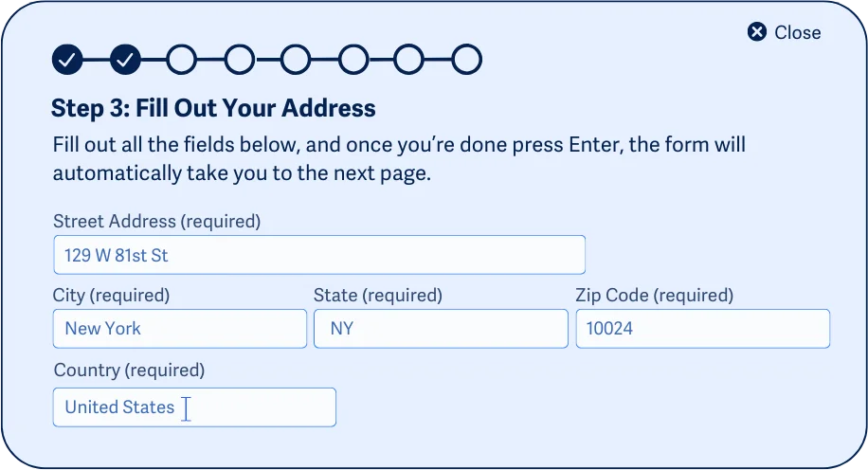Jump to step four progress circle

click(x=240, y=60)
